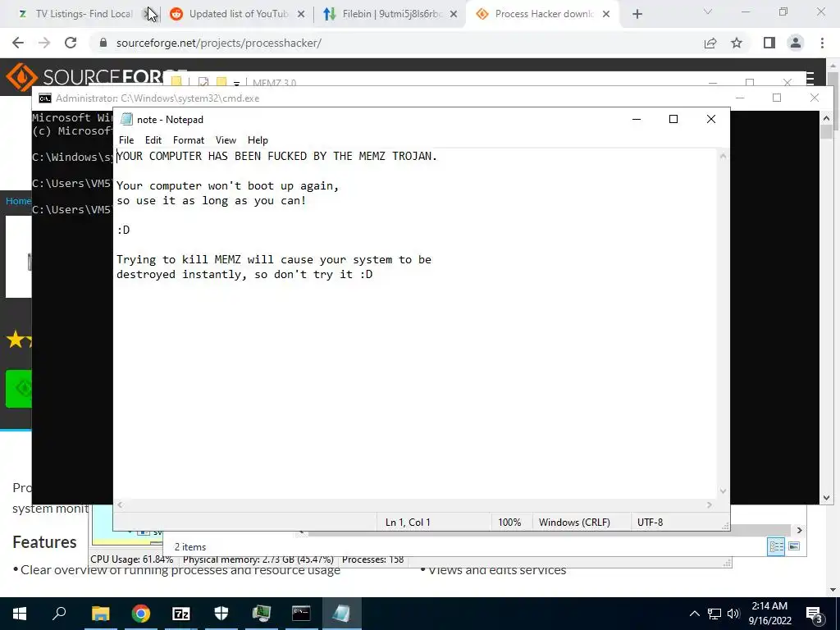
Task: Switch to Command Prompt on the taskbar
Action: (x=301, y=614)
